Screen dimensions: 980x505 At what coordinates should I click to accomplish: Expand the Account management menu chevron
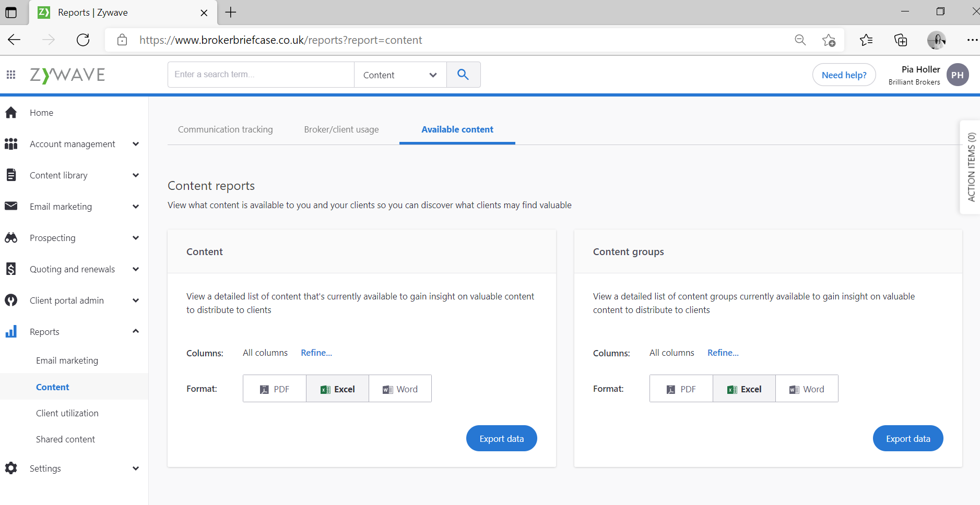point(136,143)
